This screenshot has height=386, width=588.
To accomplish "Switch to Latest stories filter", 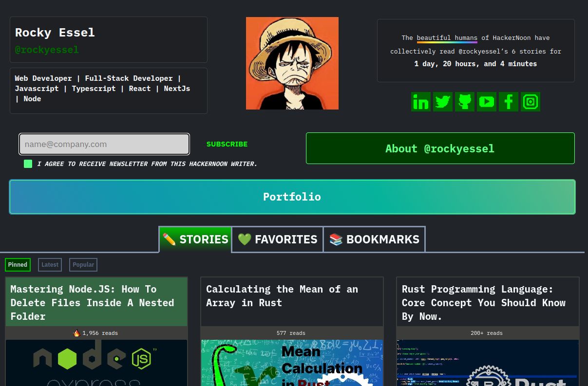I will [x=50, y=265].
